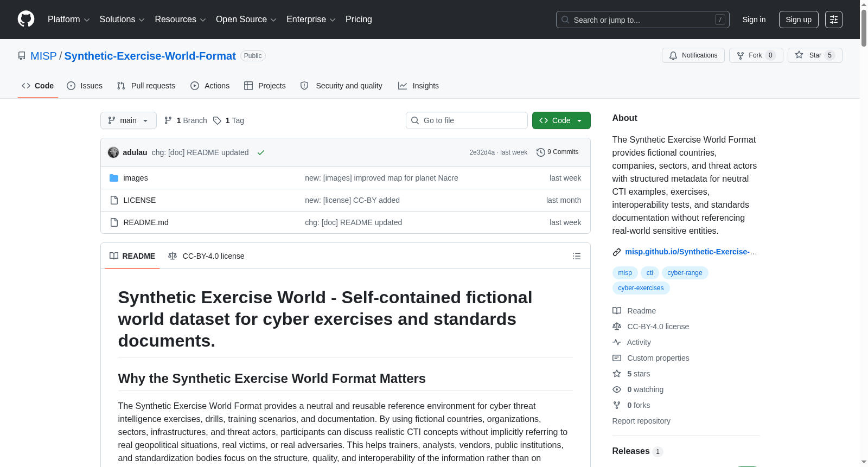Click the Search or jump to field
This screenshot has height=467, width=868.
pyautogui.click(x=643, y=20)
